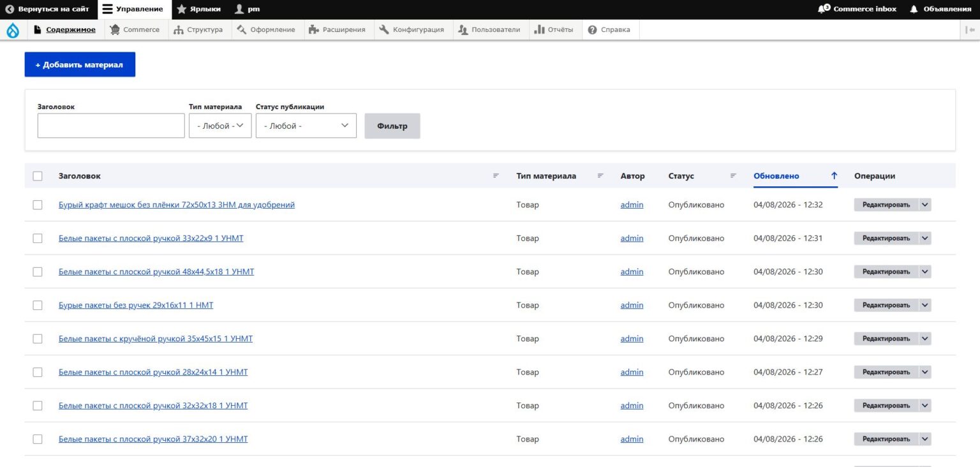
Task: Open the Commerce cart menu item
Action: (x=135, y=29)
